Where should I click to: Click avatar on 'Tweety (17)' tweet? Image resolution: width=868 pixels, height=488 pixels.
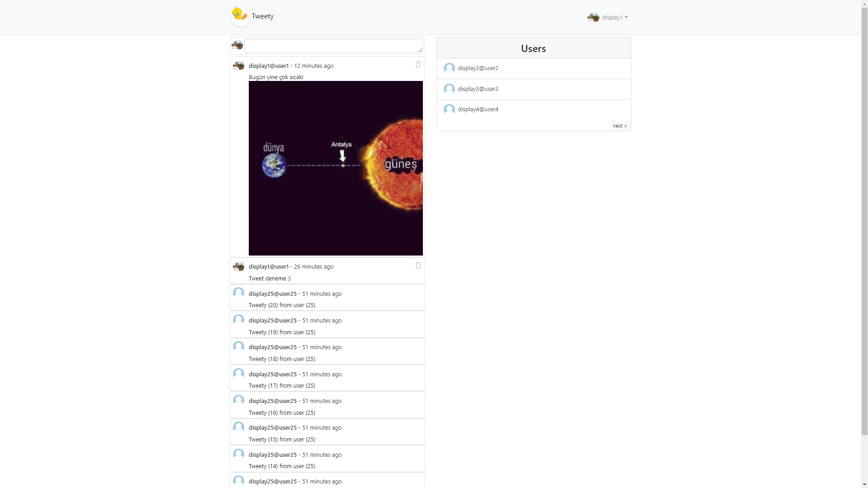238,374
